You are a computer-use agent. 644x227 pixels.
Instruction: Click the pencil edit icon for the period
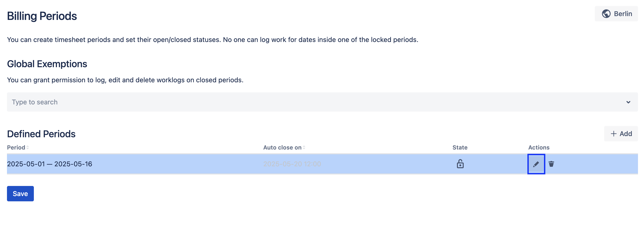pos(536,164)
